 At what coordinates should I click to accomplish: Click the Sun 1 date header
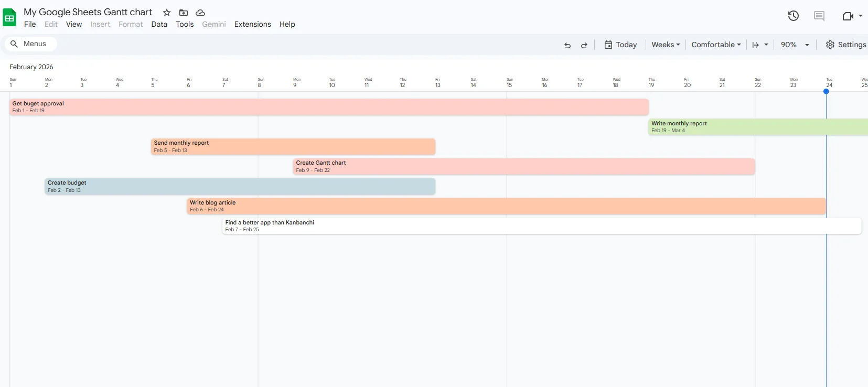coord(13,83)
